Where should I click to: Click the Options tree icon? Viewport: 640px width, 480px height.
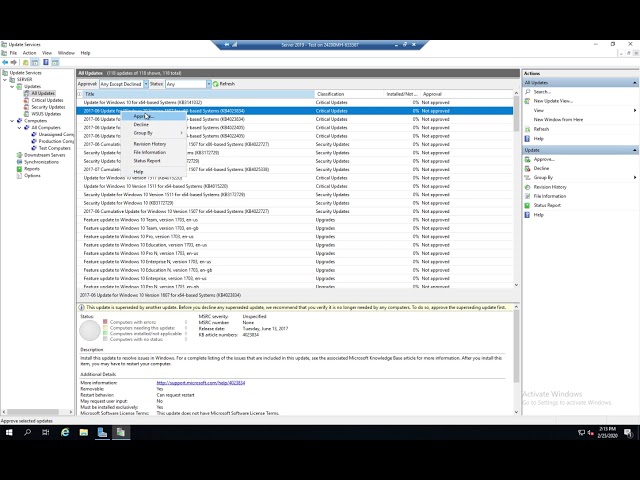(19, 176)
